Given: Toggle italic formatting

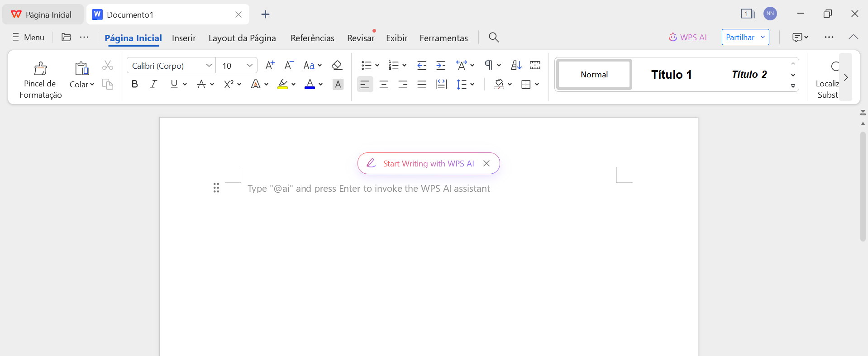Looking at the screenshot, I should pyautogui.click(x=153, y=84).
